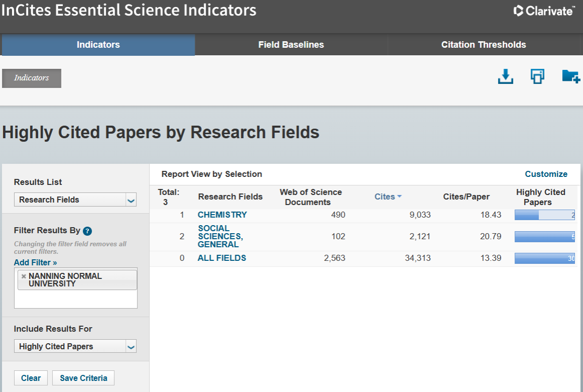Open the Add Filter link
583x392 pixels.
click(x=35, y=262)
